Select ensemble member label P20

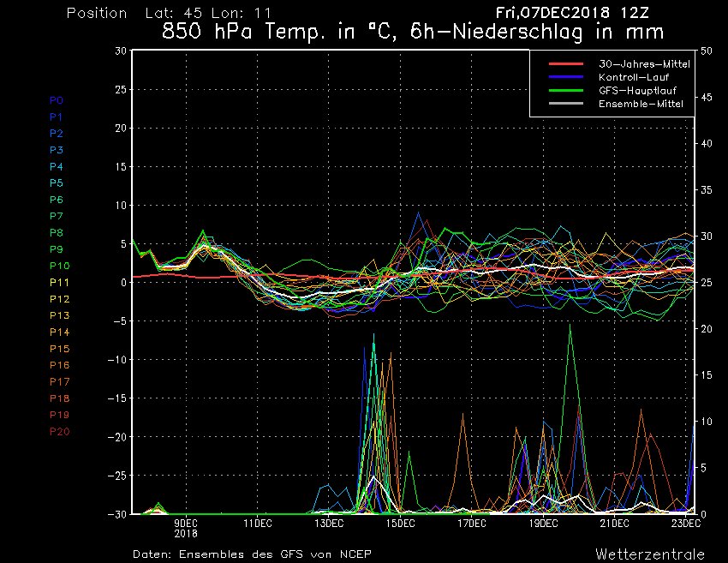coord(59,432)
